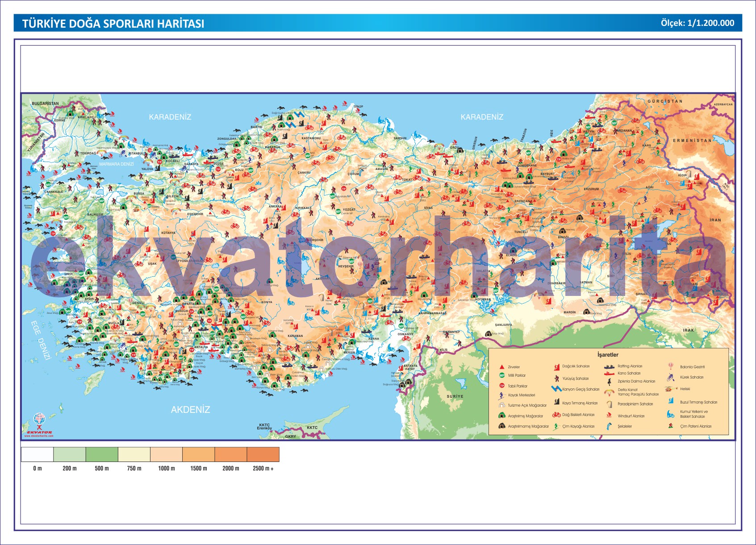Select the Kumul Yelkeni ve Bisiklet legend icon

pos(671,414)
